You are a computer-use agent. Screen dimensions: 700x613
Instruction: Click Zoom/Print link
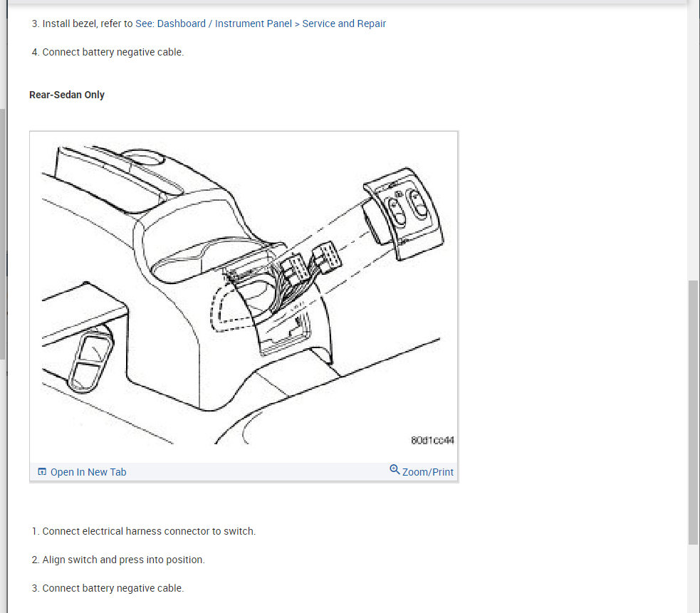point(428,472)
